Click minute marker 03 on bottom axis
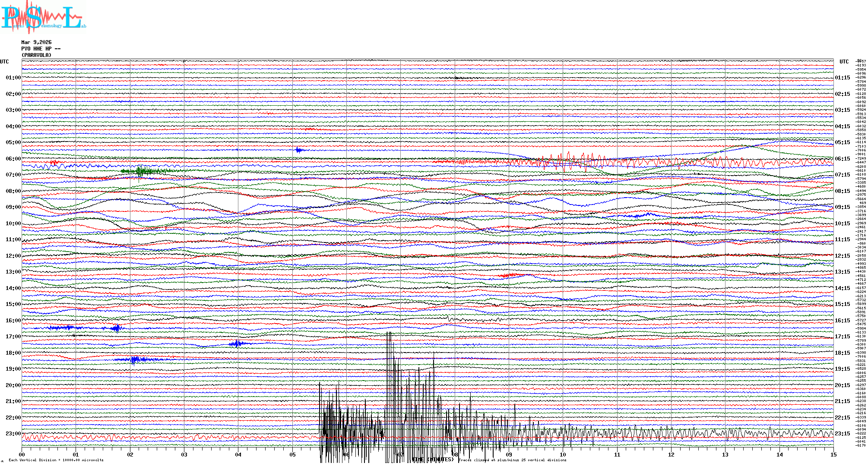The image size is (868, 466). [x=184, y=454]
